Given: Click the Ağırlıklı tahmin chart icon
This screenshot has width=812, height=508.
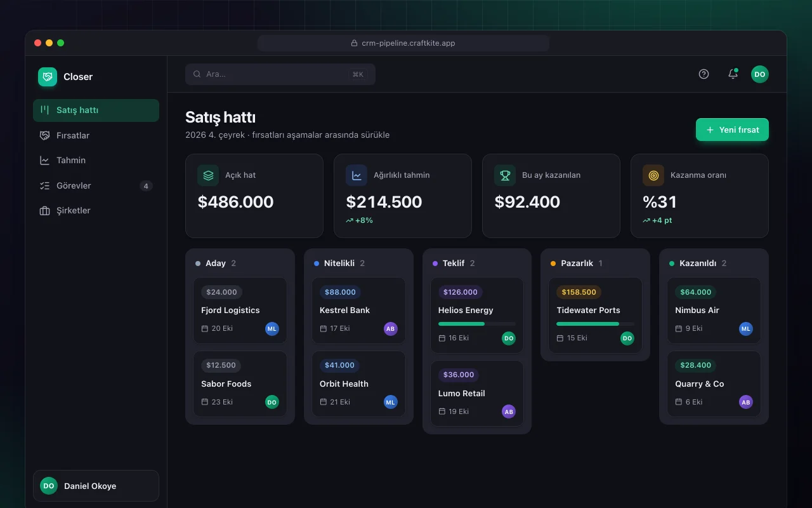Looking at the screenshot, I should tap(357, 175).
